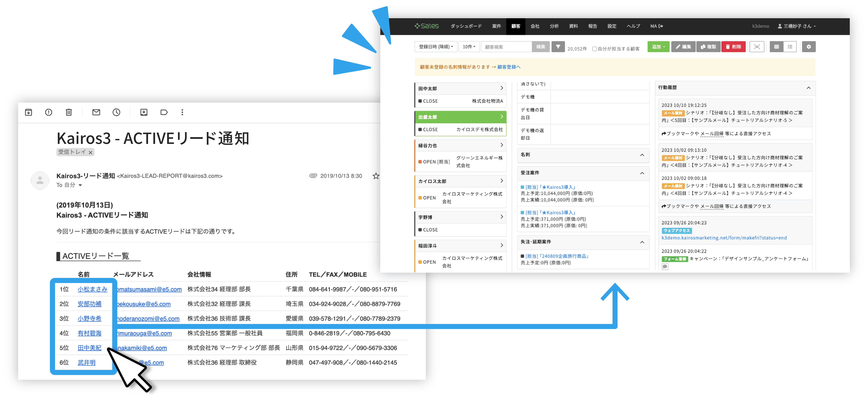The height and width of the screenshot is (398, 868).
Task: Click the filter funnel icon
Action: [558, 47]
